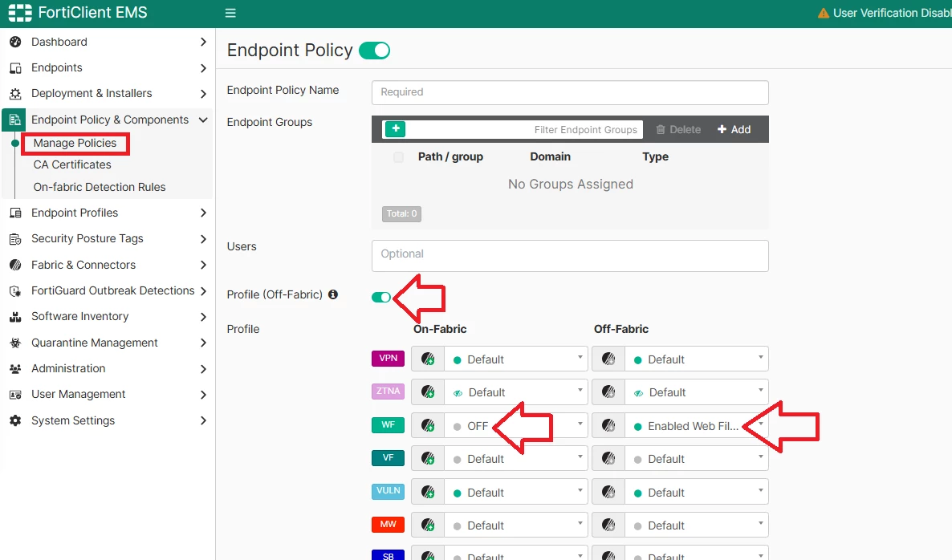Click the User Management ID card icon
952x560 pixels.
pos(16,395)
